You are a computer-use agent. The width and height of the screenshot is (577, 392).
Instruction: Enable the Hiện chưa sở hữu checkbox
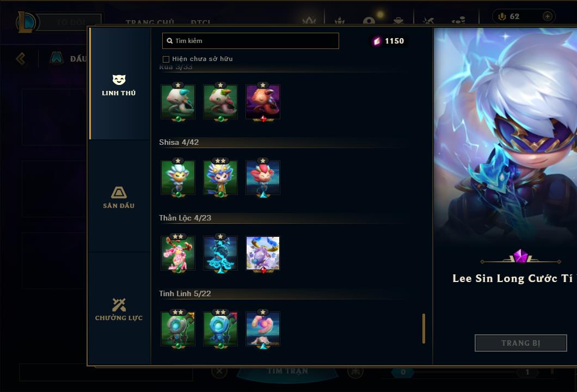click(166, 59)
